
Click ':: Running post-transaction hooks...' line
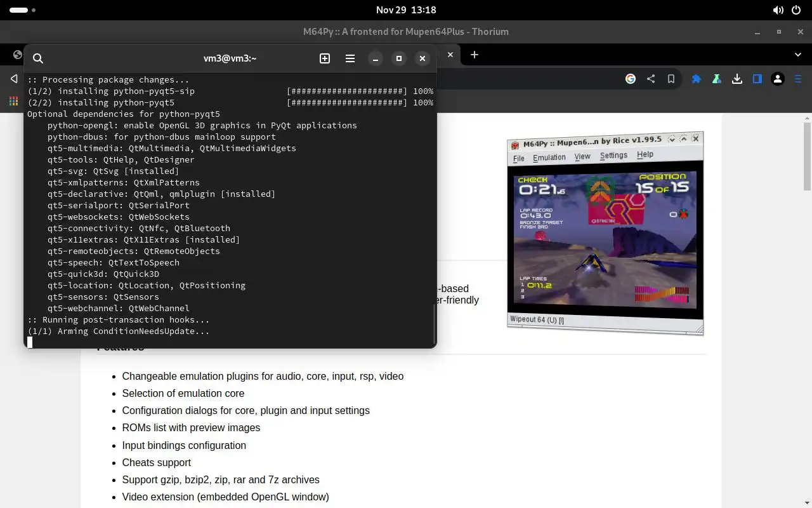click(x=119, y=319)
